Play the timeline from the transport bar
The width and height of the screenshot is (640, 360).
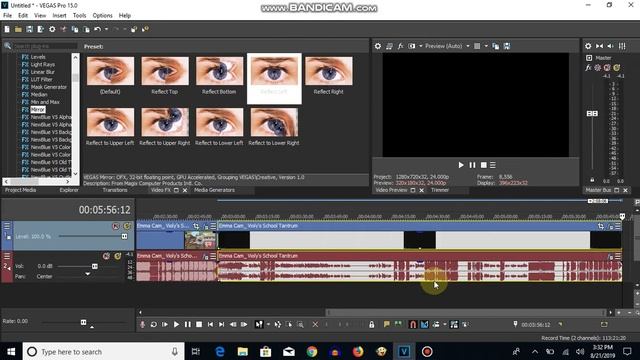176,324
